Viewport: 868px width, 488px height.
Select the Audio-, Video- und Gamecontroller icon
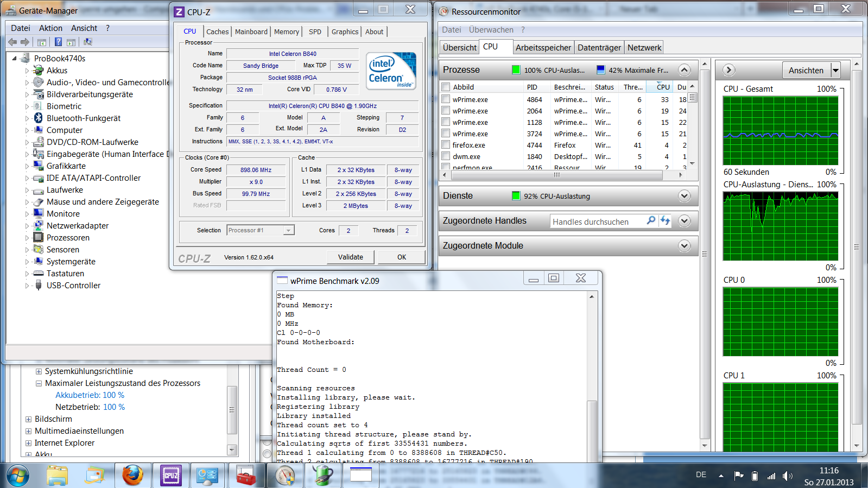click(38, 83)
